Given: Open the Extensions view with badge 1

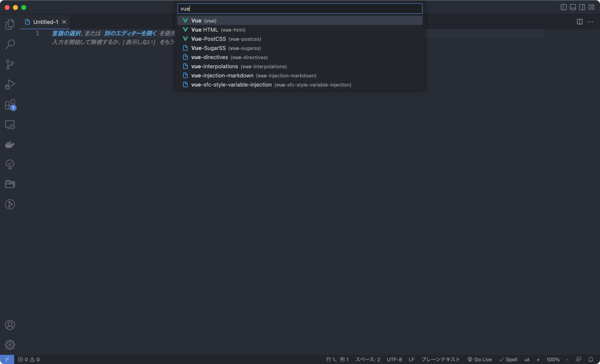Looking at the screenshot, I should [10, 105].
